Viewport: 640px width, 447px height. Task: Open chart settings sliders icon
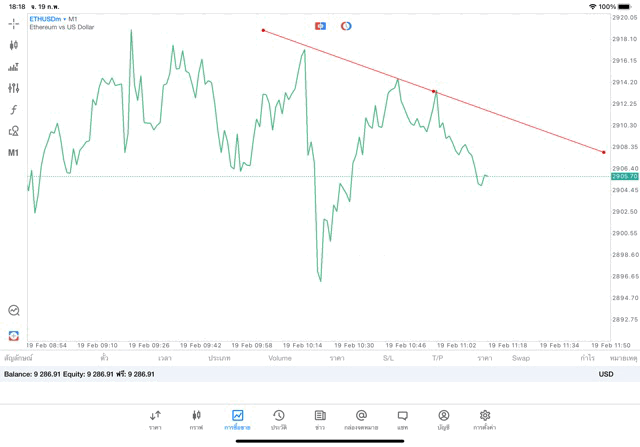pyautogui.click(x=14, y=89)
